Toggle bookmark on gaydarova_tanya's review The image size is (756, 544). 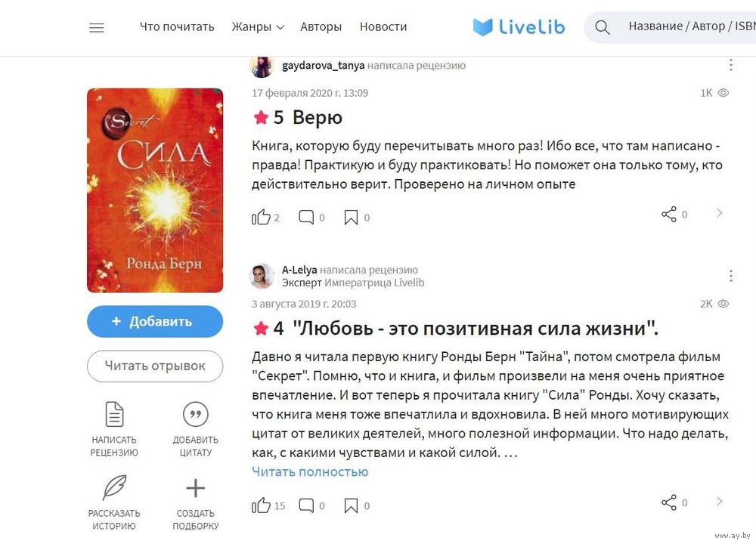pos(351,218)
